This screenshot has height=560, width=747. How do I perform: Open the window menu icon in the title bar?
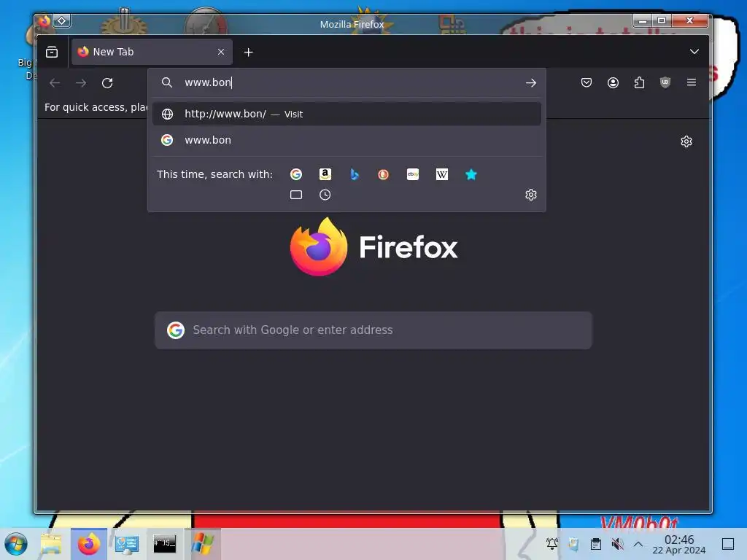pyautogui.click(x=44, y=21)
